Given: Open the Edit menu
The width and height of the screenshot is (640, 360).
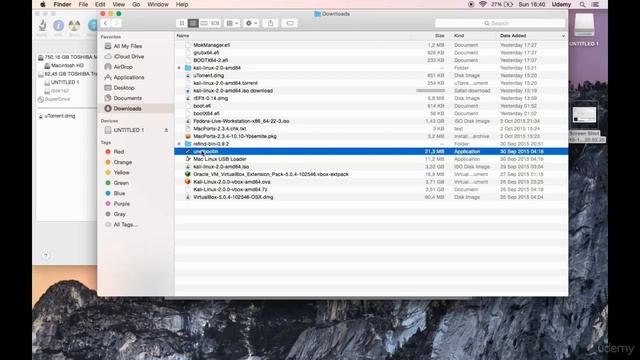Looking at the screenshot, I should 100,4.
